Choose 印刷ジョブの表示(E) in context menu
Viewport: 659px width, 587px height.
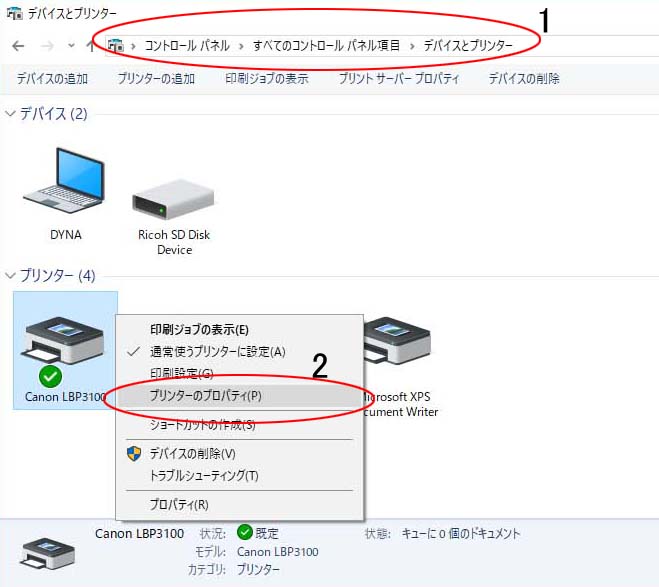click(199, 329)
